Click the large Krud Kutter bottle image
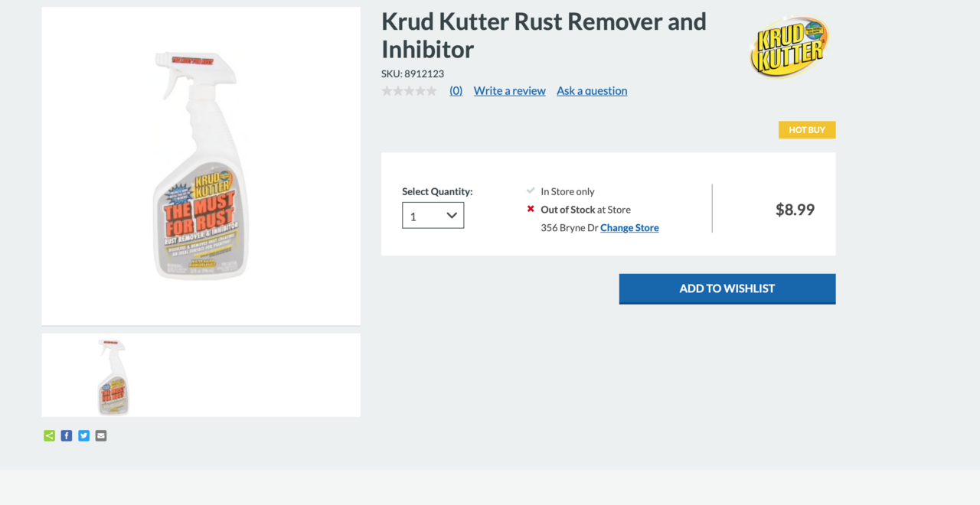Image resolution: width=980 pixels, height=505 pixels. pos(201,166)
